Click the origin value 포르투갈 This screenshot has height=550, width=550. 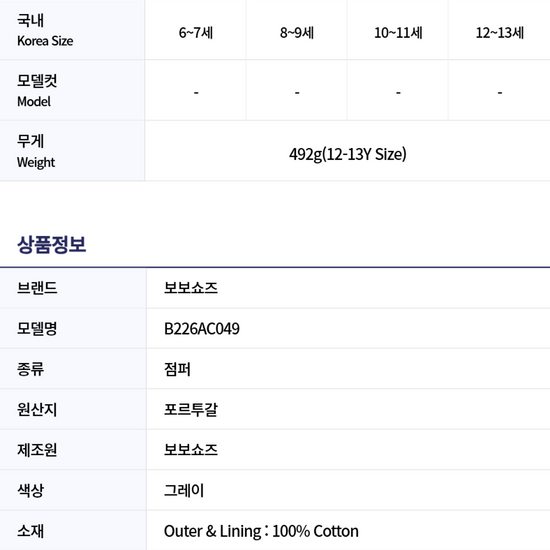click(x=191, y=409)
